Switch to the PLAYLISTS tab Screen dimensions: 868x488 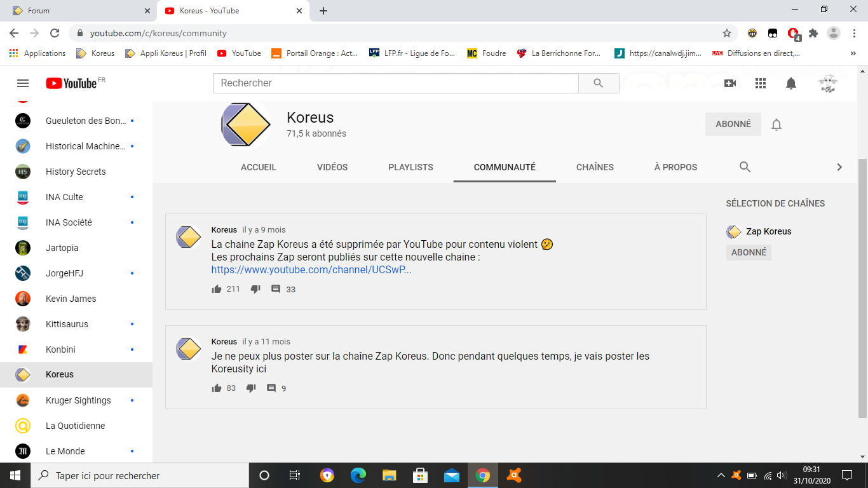[x=410, y=167]
